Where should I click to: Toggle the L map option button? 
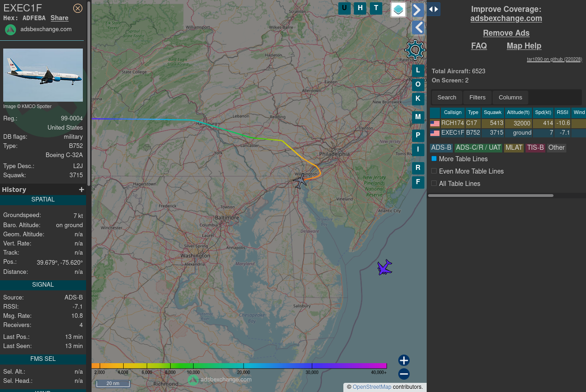[418, 71]
